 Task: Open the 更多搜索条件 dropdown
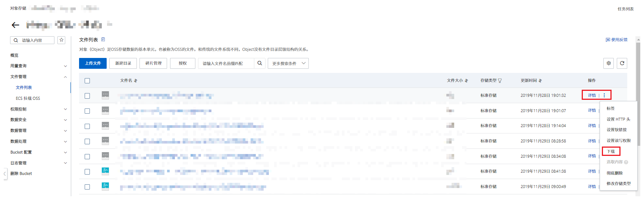(288, 63)
